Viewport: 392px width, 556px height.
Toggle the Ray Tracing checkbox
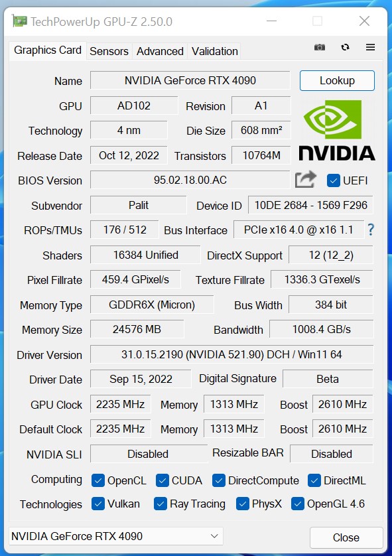coord(161,504)
